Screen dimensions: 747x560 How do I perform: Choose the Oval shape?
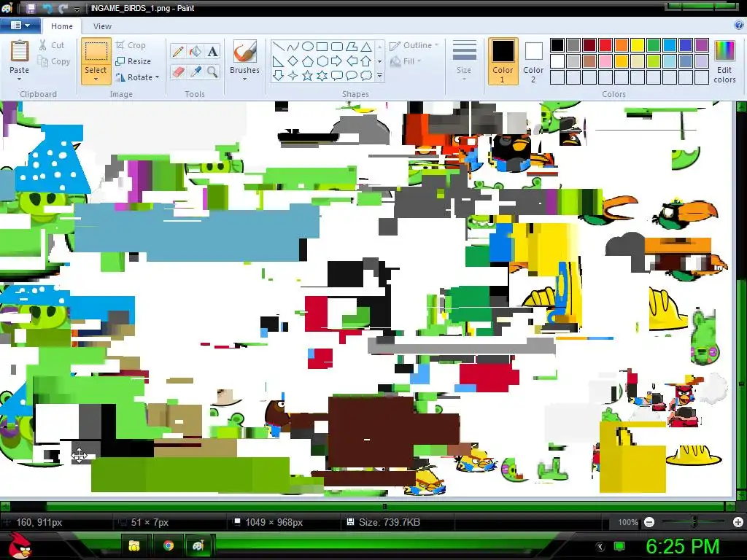pos(308,47)
